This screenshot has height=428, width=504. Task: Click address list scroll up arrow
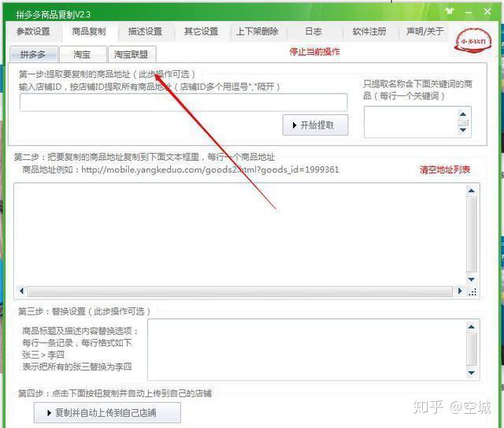coord(472,191)
